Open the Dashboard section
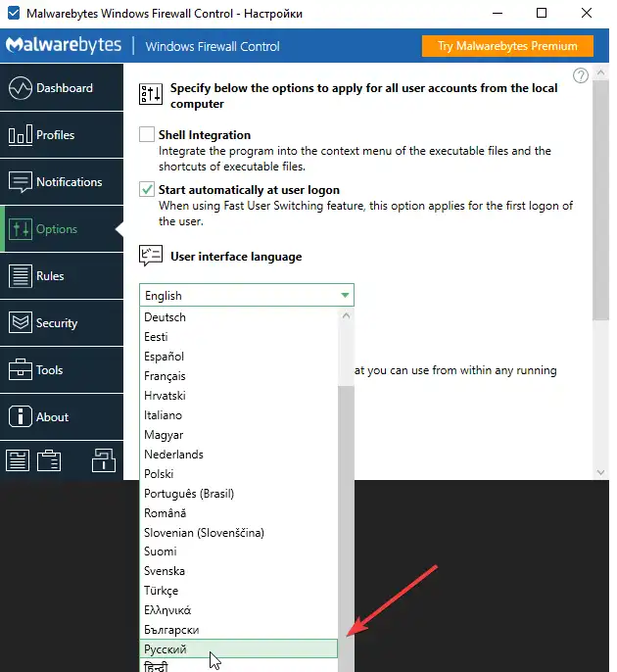 [x=62, y=87]
